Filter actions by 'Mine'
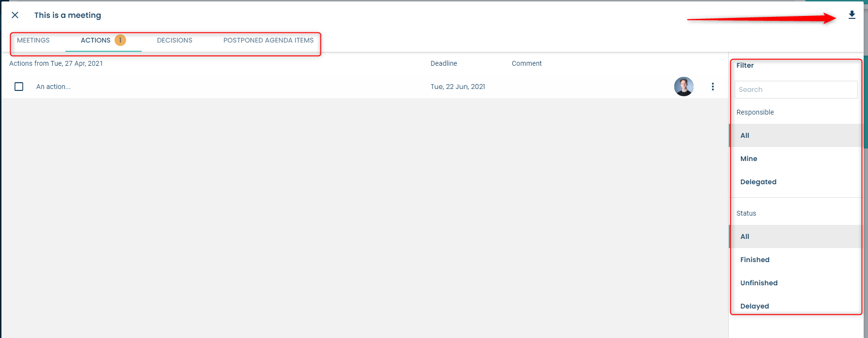This screenshot has width=868, height=338. 796,159
